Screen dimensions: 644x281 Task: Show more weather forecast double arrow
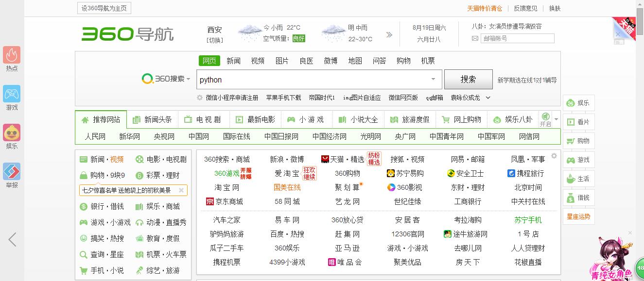(x=389, y=34)
